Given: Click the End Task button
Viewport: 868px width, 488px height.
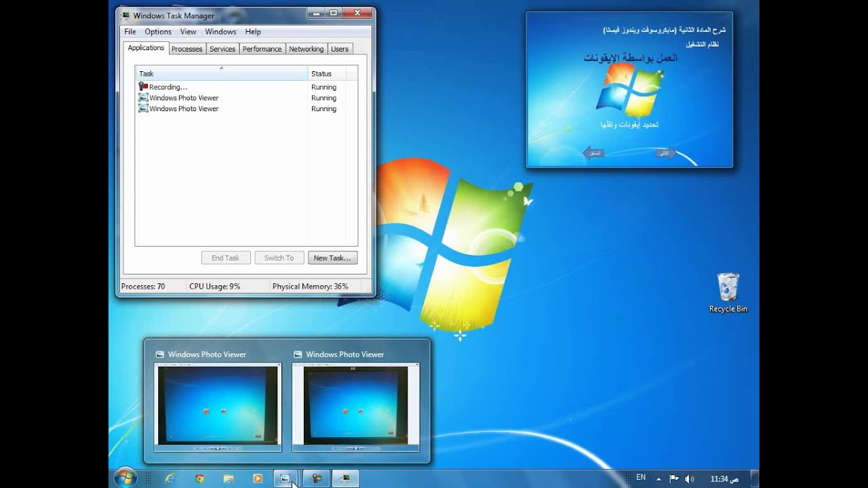Looking at the screenshot, I should (226, 258).
